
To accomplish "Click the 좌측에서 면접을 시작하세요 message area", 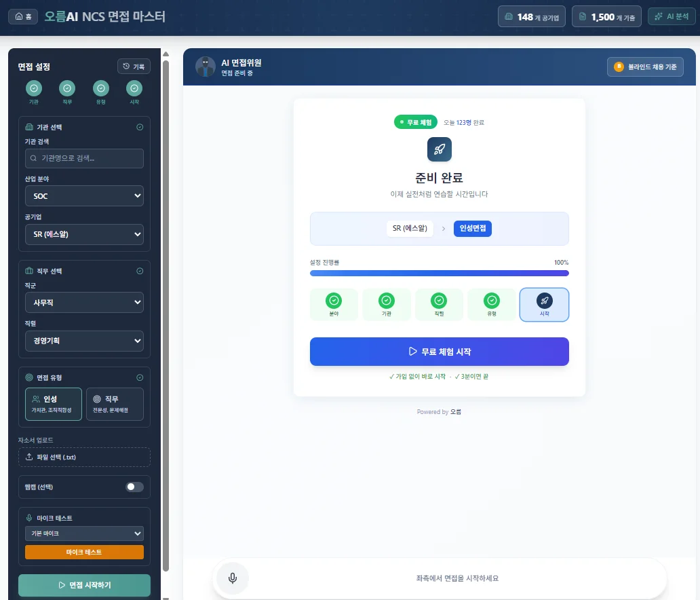I will [x=457, y=578].
